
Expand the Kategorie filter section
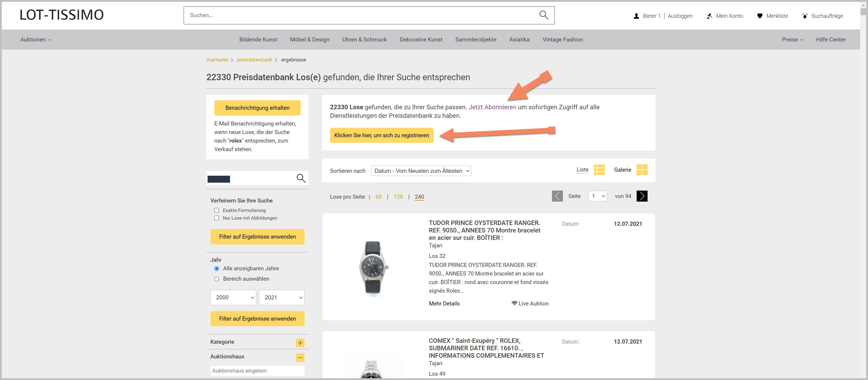[x=300, y=343]
